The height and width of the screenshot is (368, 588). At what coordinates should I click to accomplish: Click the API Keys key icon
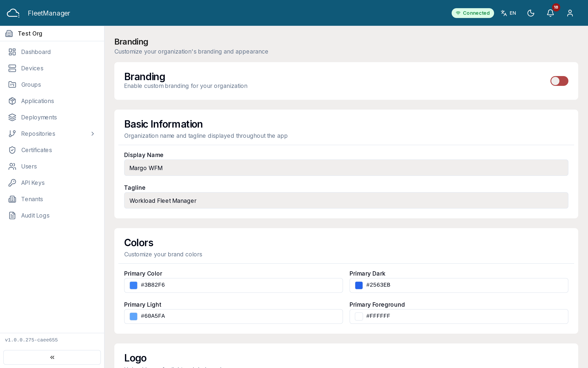tap(12, 183)
